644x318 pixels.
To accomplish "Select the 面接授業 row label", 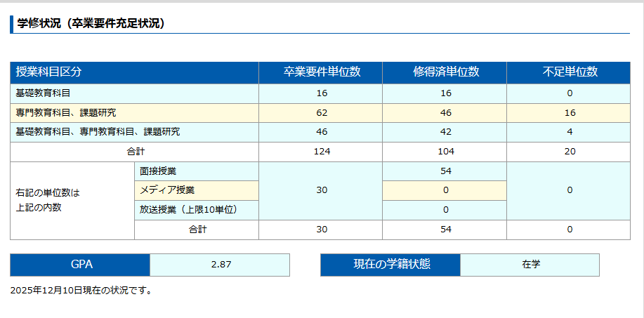I will click(x=157, y=171).
